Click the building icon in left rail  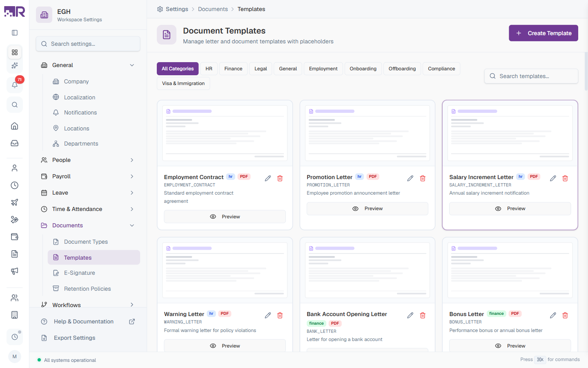(15, 315)
